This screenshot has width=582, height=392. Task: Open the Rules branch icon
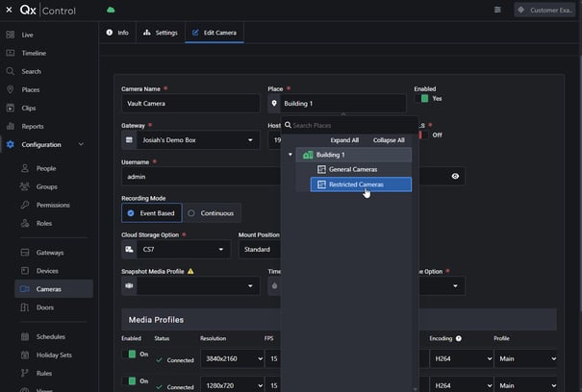click(25, 373)
